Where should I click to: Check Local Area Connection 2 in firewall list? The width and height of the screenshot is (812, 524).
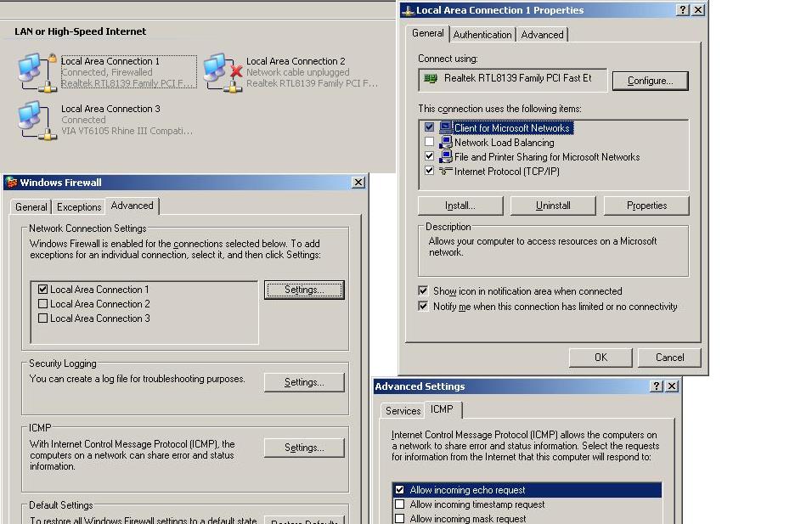coord(43,304)
